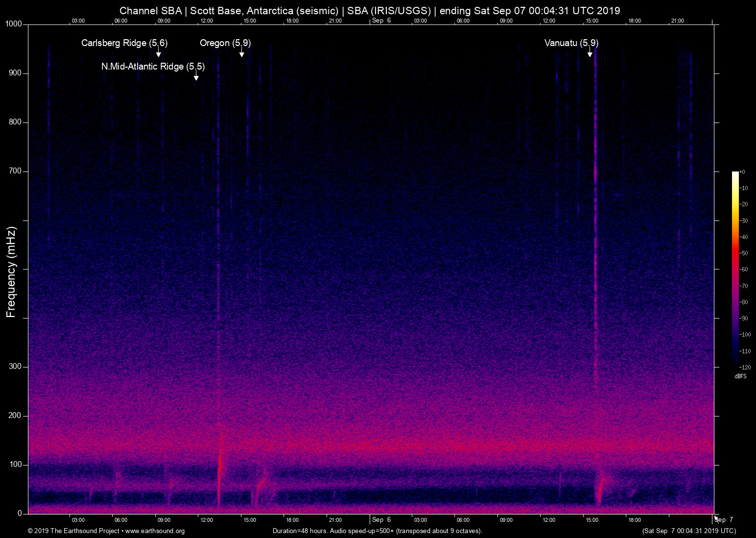Click the dBFS color scale bar
756x538 pixels.
[x=735, y=269]
